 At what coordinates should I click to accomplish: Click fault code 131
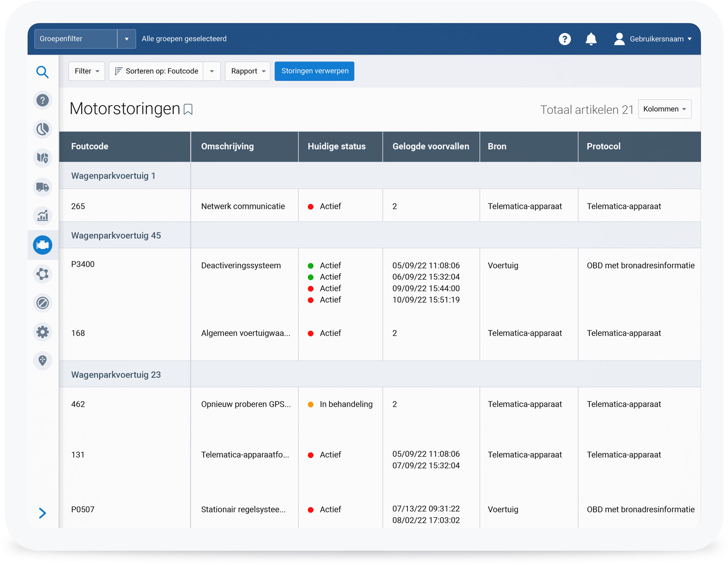click(x=78, y=455)
